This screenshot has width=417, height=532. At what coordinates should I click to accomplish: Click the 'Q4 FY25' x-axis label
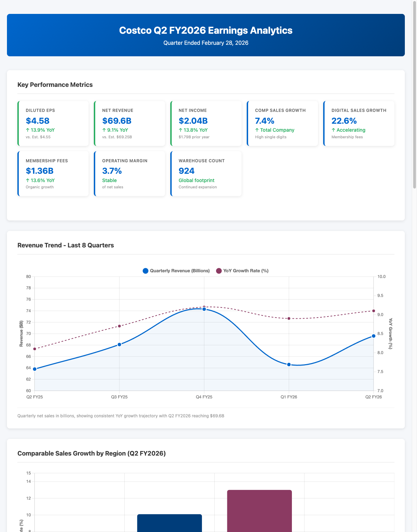[204, 397]
